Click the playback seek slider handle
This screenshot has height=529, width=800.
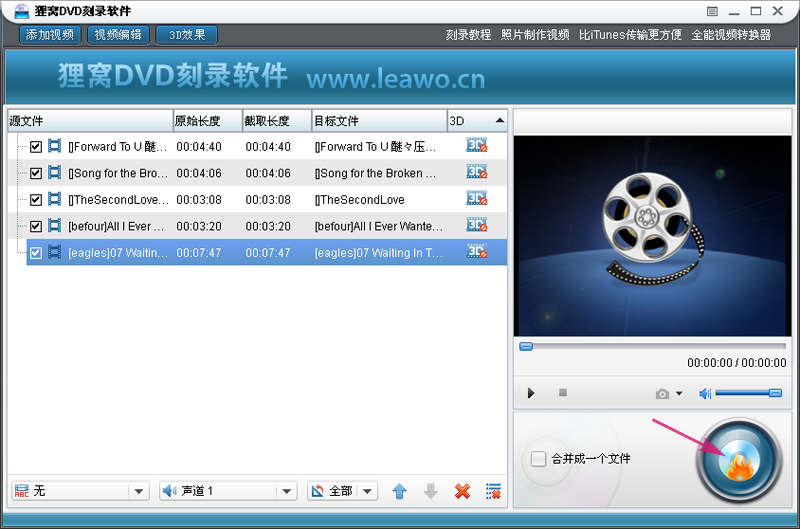coord(526,347)
